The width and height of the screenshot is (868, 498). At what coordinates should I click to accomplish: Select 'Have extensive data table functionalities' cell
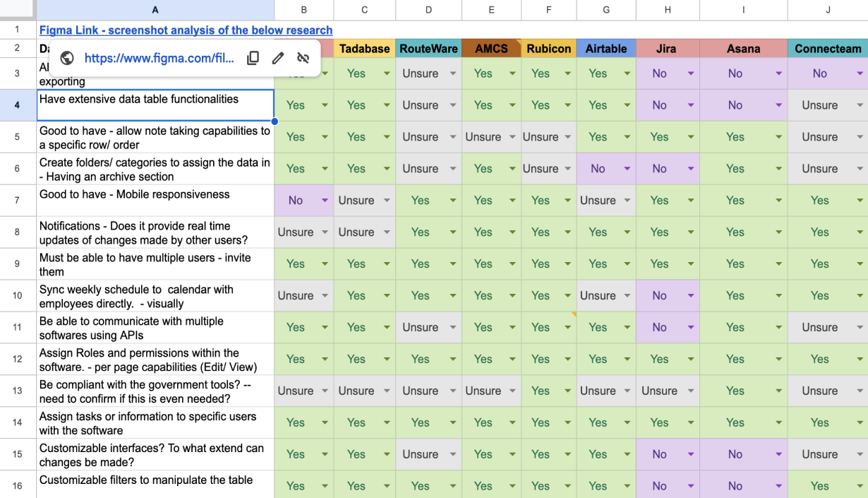coord(155,105)
